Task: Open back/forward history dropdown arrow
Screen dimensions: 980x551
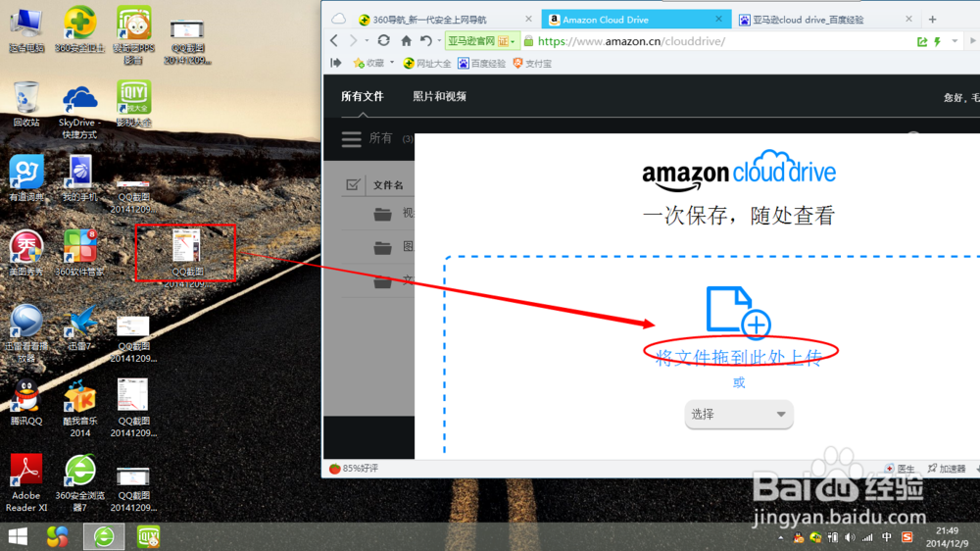Action: (367, 41)
